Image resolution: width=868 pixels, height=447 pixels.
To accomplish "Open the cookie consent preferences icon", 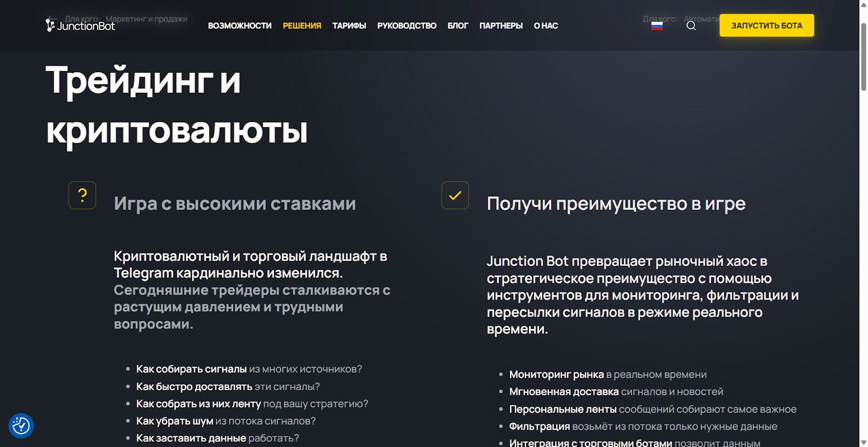I will coord(21,426).
